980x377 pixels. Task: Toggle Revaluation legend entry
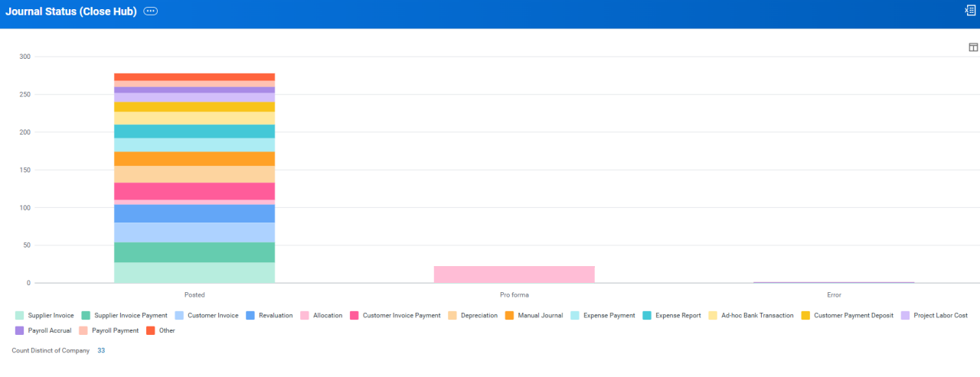(269, 315)
